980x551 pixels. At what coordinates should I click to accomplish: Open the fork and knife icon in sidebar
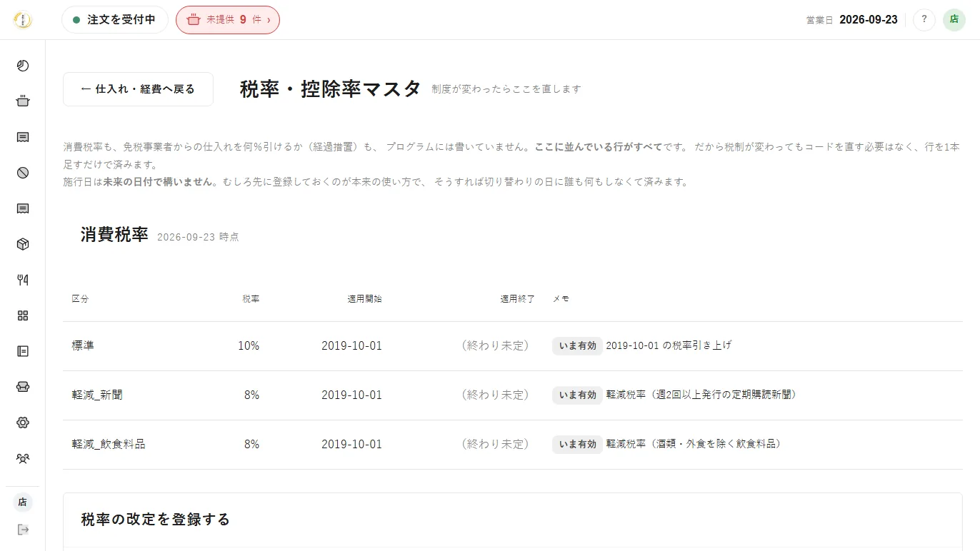(x=23, y=280)
